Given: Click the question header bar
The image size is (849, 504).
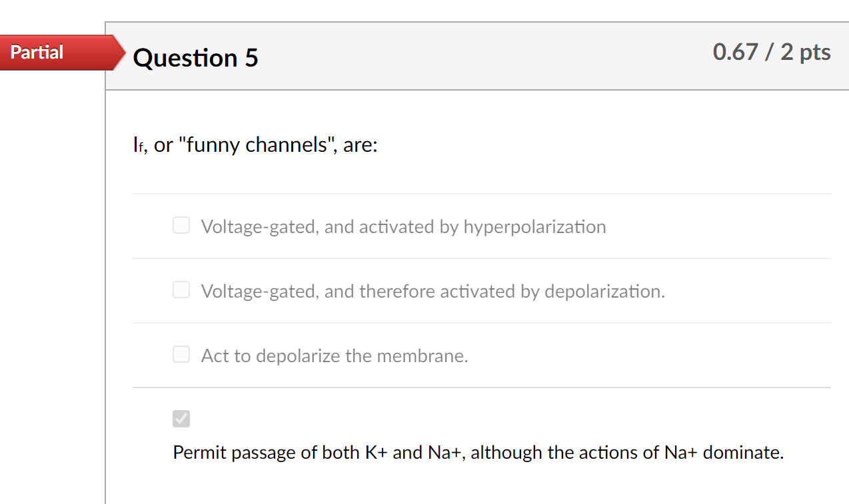Looking at the screenshot, I should click(478, 56).
